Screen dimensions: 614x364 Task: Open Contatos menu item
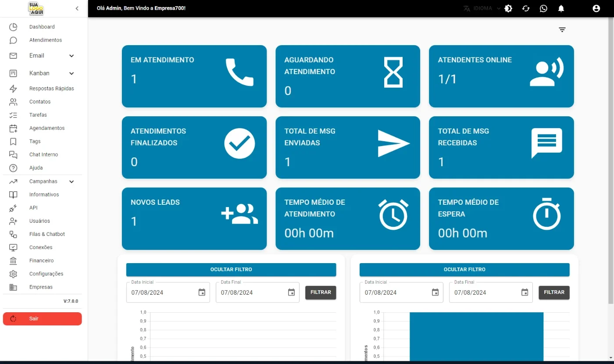pyautogui.click(x=40, y=102)
